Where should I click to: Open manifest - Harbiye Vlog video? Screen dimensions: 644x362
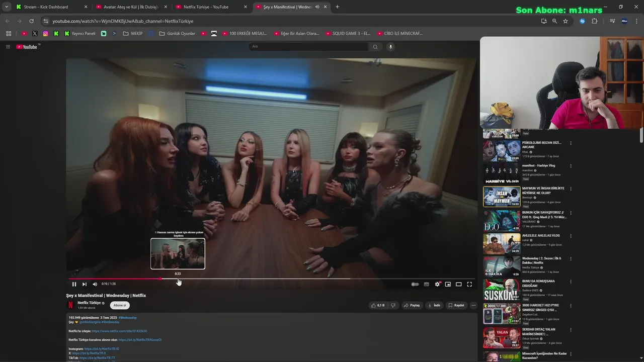click(538, 165)
